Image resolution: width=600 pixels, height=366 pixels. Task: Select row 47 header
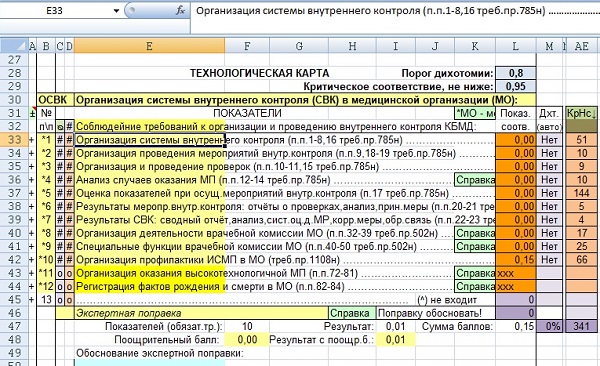(x=14, y=326)
